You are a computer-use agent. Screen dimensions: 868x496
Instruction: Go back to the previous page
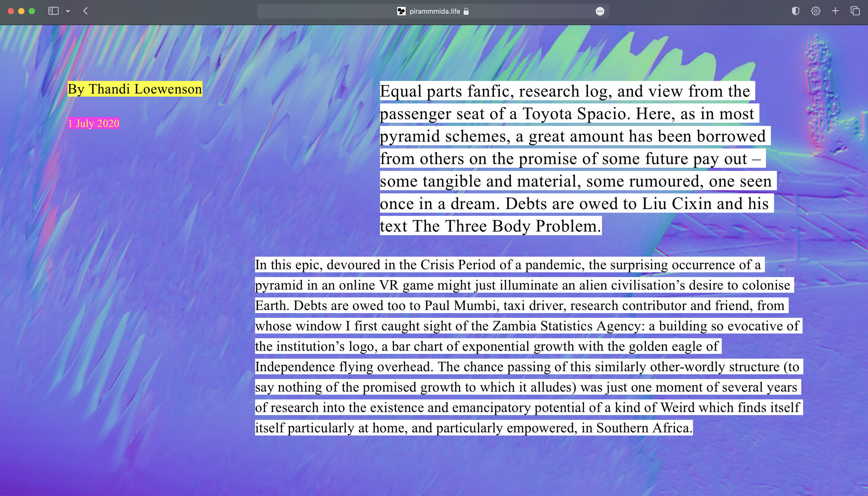(x=86, y=11)
